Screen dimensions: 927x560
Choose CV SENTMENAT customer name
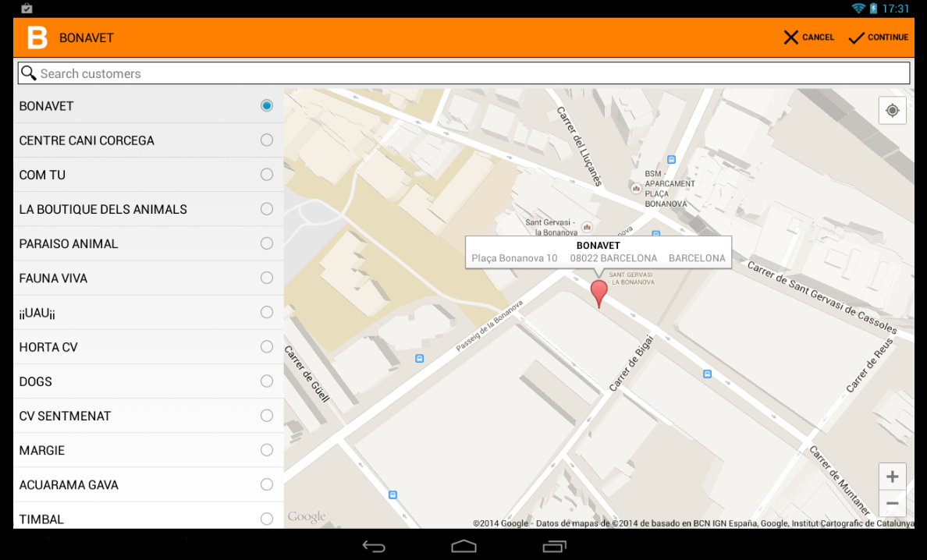[65, 416]
